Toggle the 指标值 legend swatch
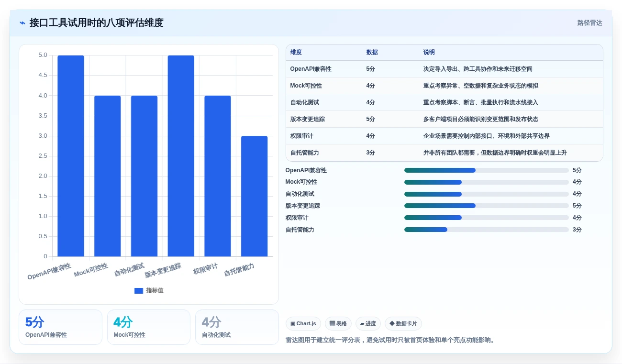Viewport: 622px width, 364px height. (139, 290)
